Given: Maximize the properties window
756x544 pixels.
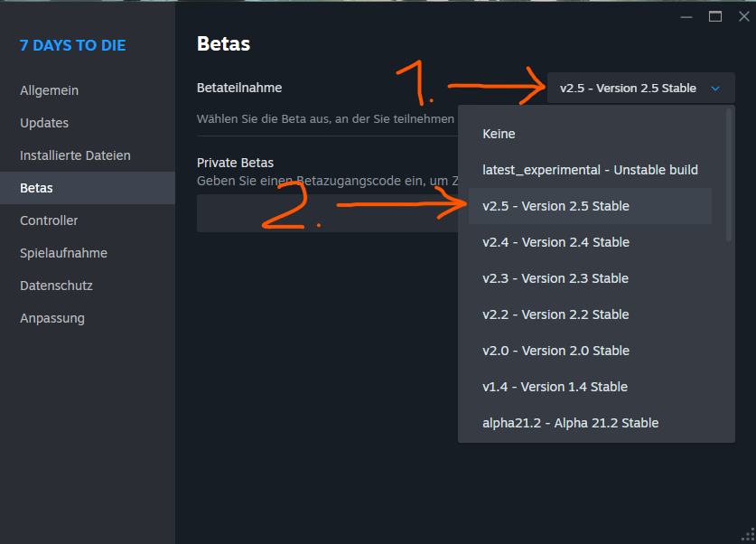Looking at the screenshot, I should (715, 16).
